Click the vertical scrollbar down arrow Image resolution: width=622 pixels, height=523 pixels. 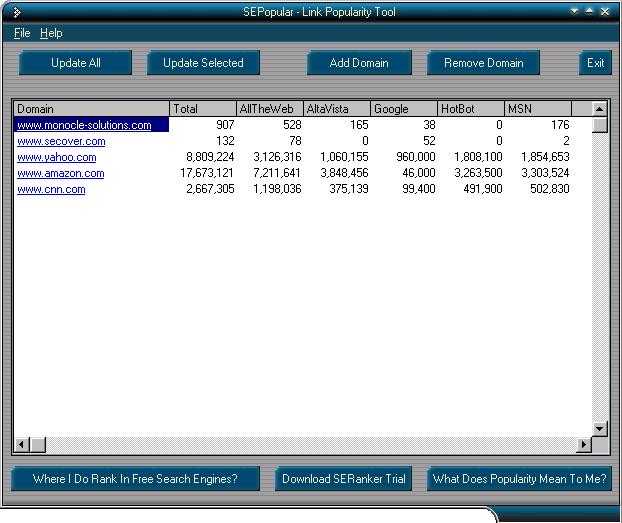(x=599, y=429)
